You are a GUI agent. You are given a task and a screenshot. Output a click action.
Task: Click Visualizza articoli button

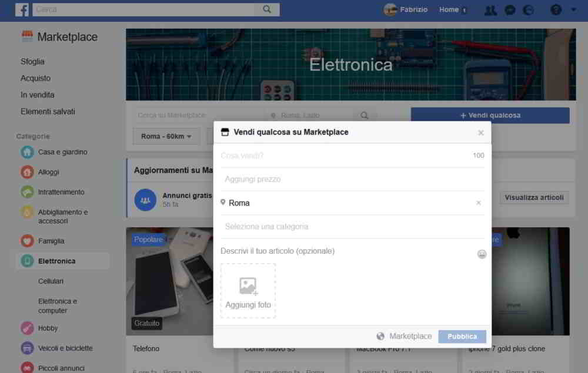coord(534,197)
